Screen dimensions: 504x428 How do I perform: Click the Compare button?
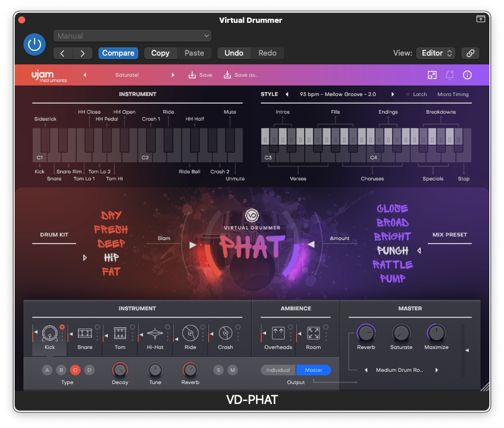tap(118, 53)
